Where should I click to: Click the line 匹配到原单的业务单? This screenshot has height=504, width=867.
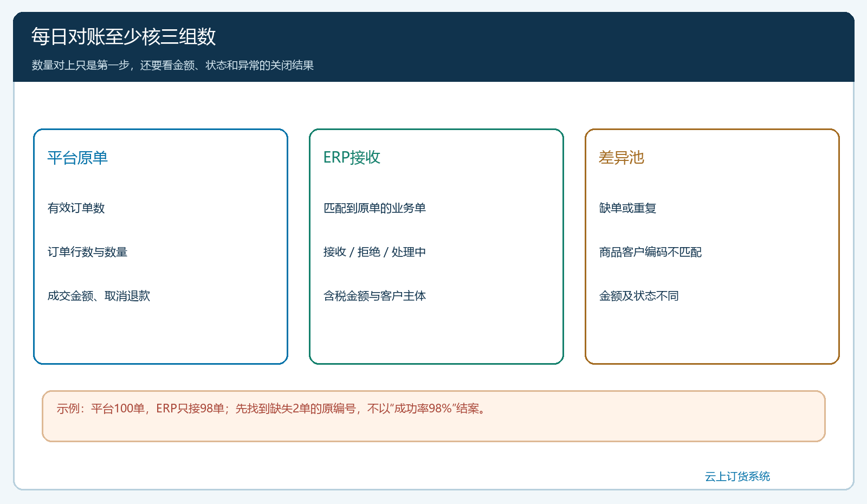pos(374,208)
